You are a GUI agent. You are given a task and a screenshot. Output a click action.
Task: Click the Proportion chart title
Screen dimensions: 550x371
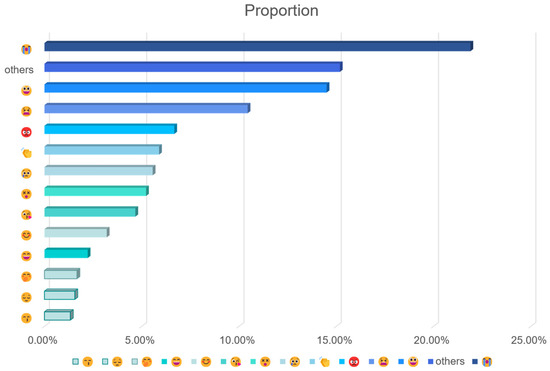click(282, 11)
